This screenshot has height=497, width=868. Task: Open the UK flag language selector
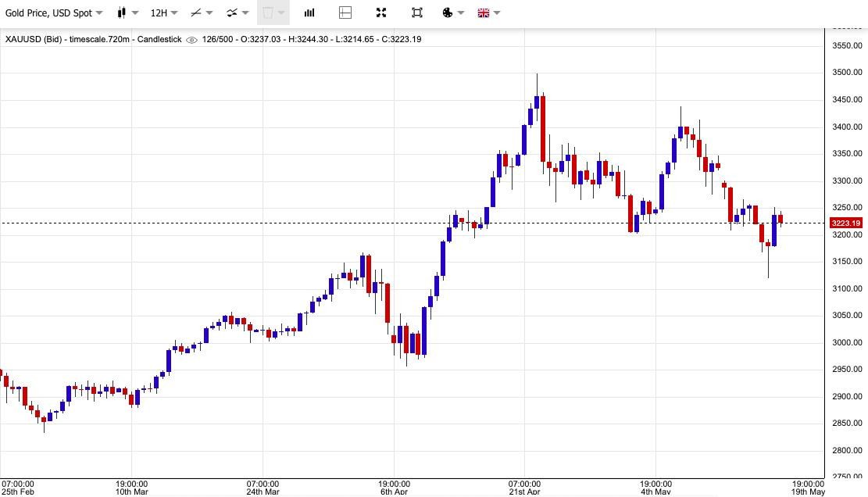click(483, 13)
